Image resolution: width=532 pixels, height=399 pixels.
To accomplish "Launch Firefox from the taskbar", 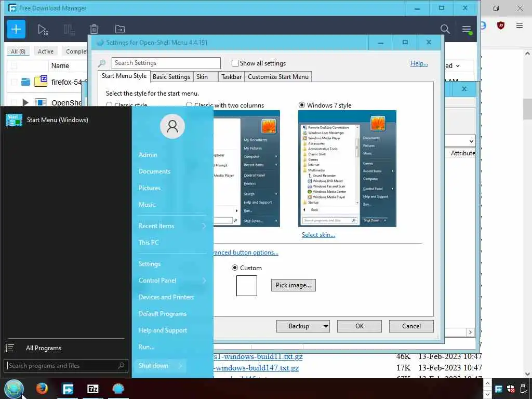I will pos(42,389).
